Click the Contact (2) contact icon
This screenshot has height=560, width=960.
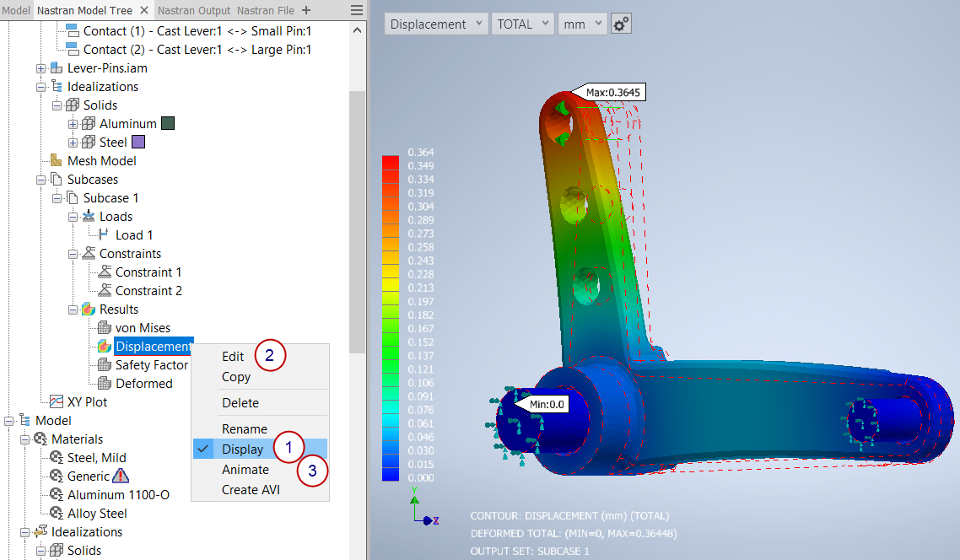[73, 49]
